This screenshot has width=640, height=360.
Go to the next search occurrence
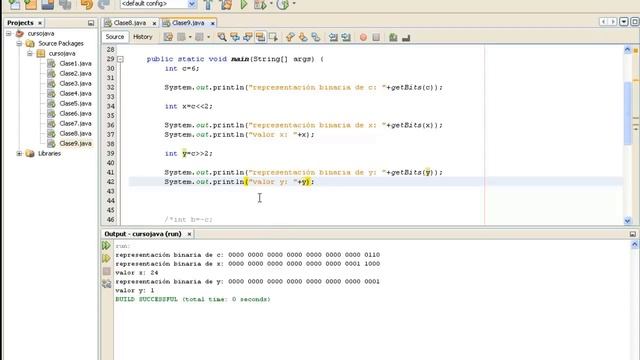pos(247,37)
